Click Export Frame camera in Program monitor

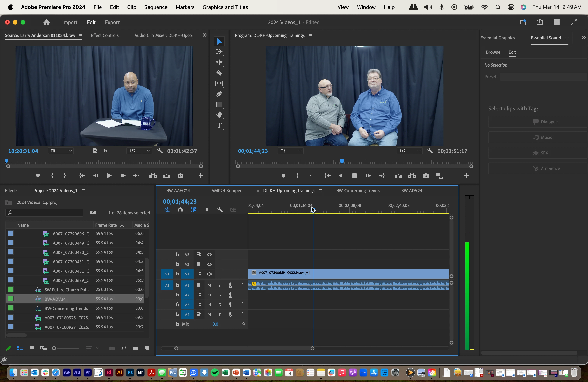tap(426, 176)
